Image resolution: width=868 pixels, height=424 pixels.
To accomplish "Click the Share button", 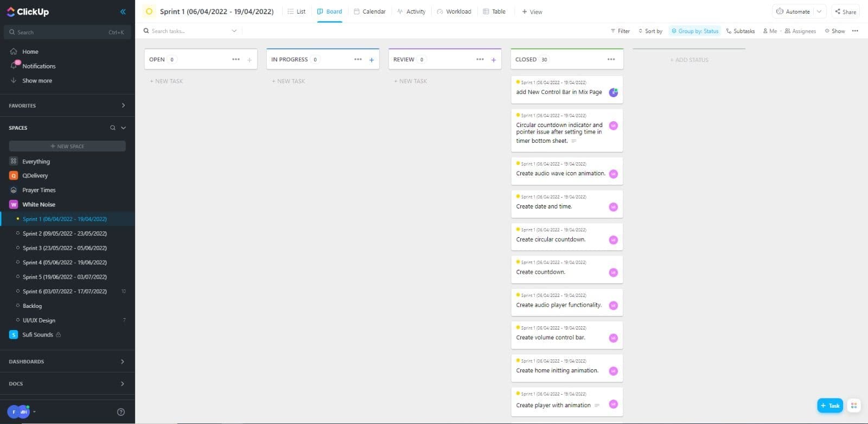I will [x=845, y=11].
